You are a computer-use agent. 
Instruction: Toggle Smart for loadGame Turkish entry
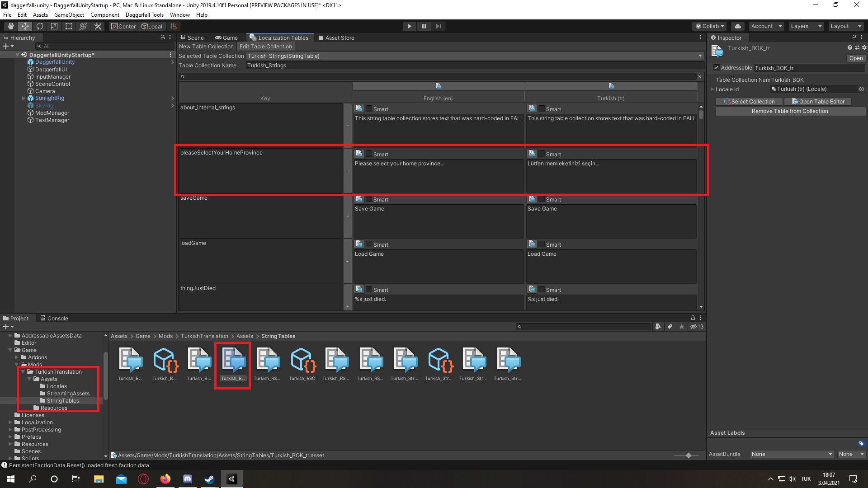click(542, 244)
